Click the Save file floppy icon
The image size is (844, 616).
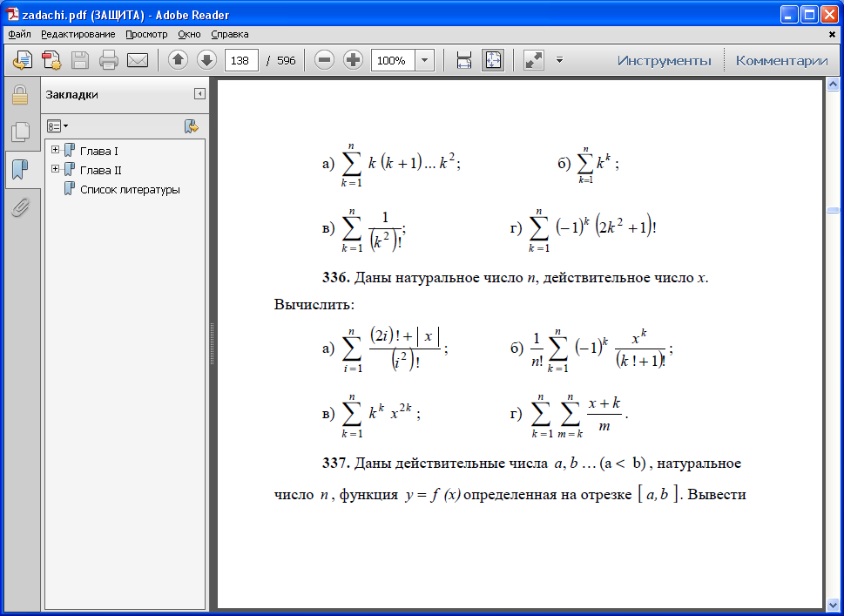pyautogui.click(x=79, y=60)
